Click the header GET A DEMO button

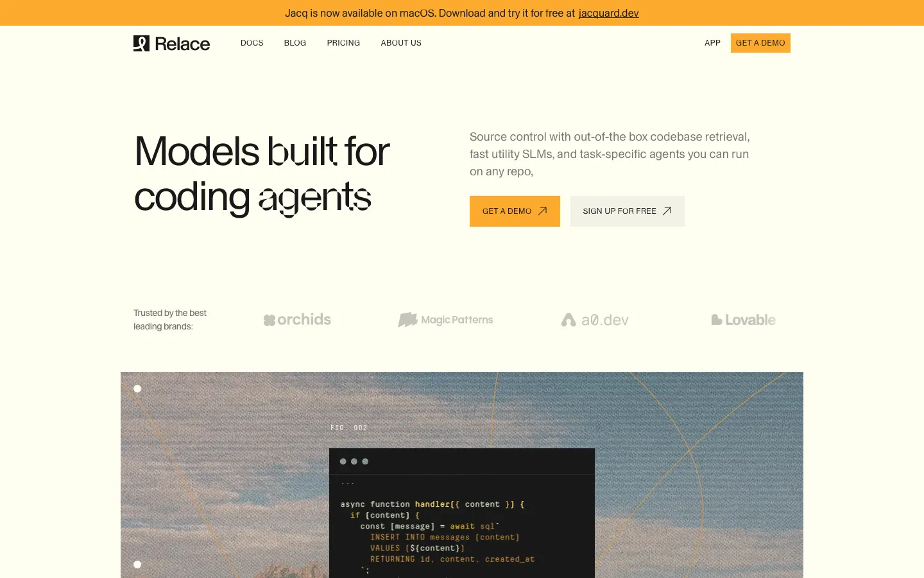click(x=760, y=43)
